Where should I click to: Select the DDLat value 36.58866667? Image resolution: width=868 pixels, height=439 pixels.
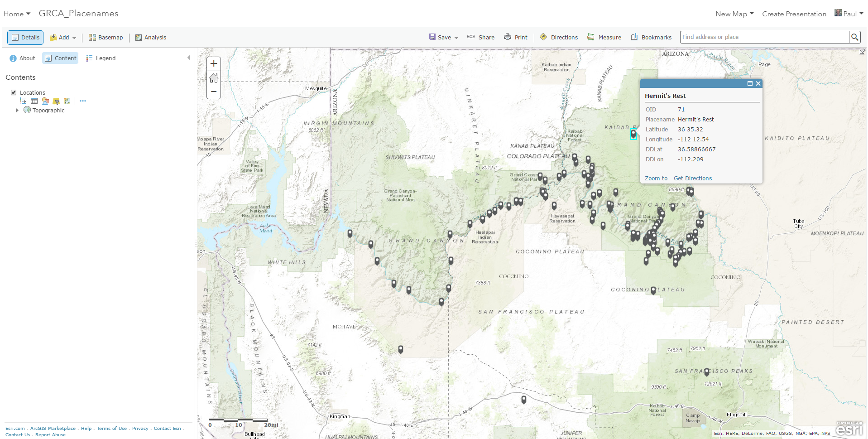click(x=697, y=150)
